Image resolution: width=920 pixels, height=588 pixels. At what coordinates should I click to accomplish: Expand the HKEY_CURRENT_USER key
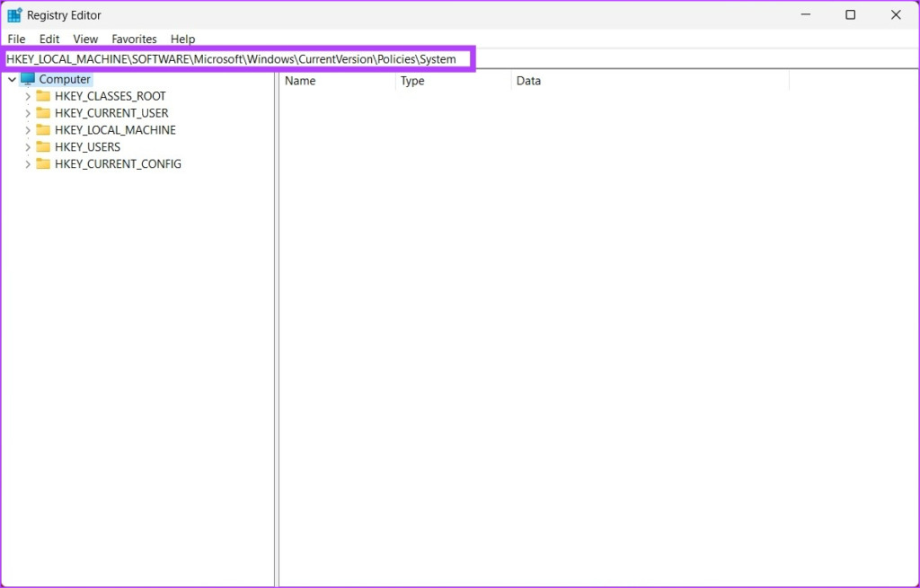[28, 113]
